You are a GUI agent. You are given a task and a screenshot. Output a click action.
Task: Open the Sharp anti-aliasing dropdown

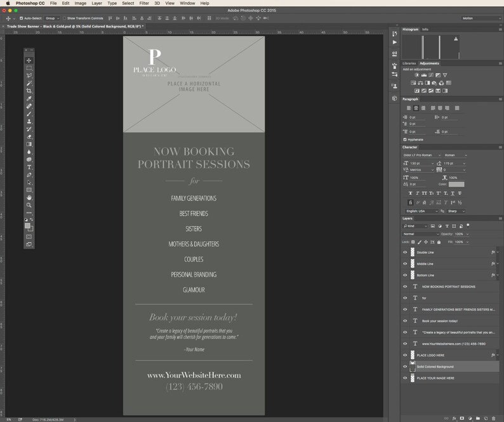(456, 211)
